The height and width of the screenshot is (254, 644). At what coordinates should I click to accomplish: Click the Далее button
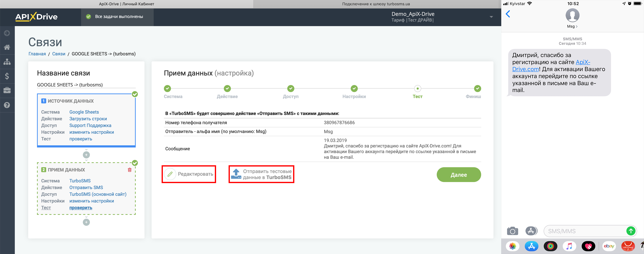tap(458, 175)
